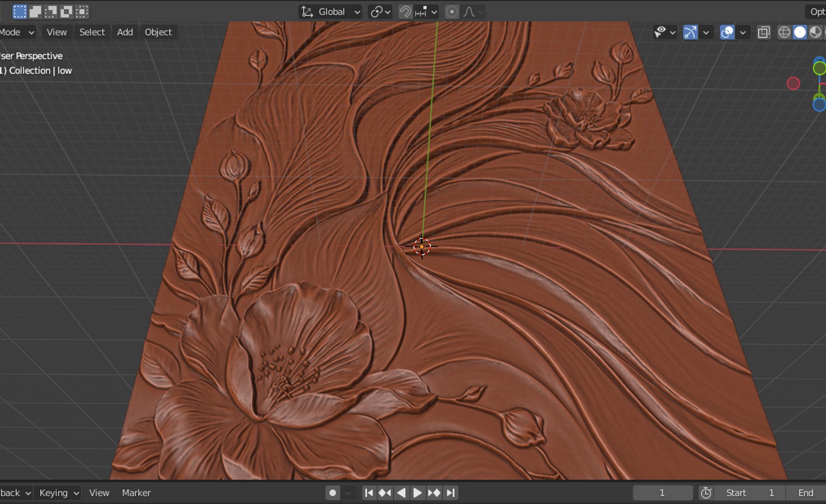Expand the gizmo options dropdown arrow
Viewport: 826px width, 504px height.
click(706, 32)
